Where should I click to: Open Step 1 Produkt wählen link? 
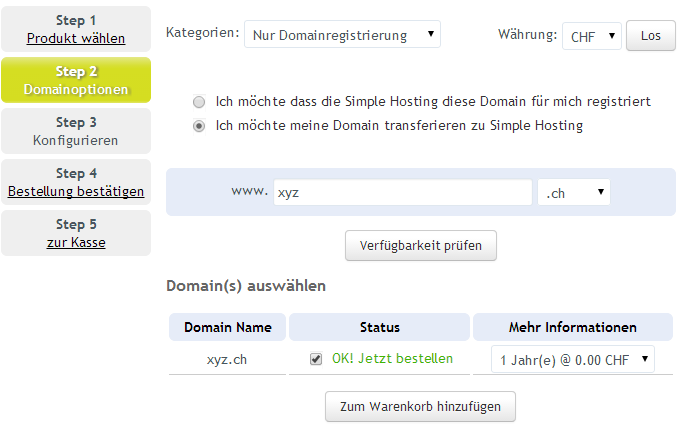pos(76,39)
